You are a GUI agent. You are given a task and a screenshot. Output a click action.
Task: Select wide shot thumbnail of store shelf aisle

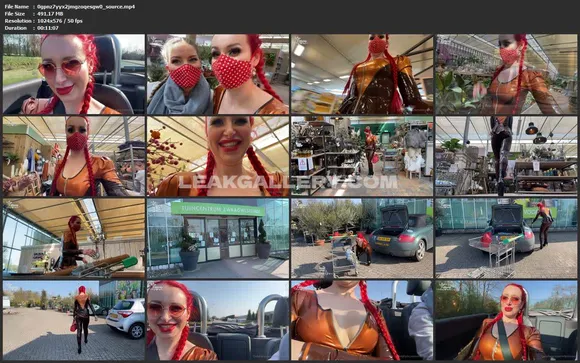(362, 156)
